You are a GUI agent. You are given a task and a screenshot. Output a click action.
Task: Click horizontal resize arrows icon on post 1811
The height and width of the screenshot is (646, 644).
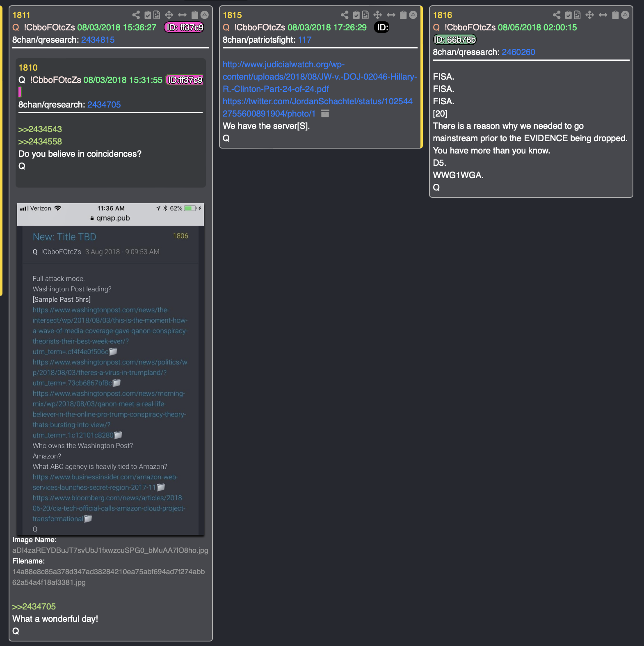click(183, 15)
